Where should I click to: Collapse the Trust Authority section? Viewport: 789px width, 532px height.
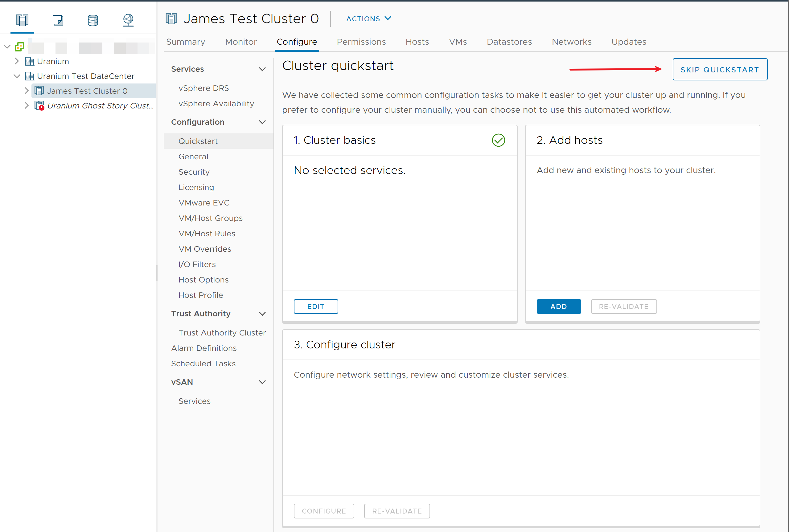[262, 314]
